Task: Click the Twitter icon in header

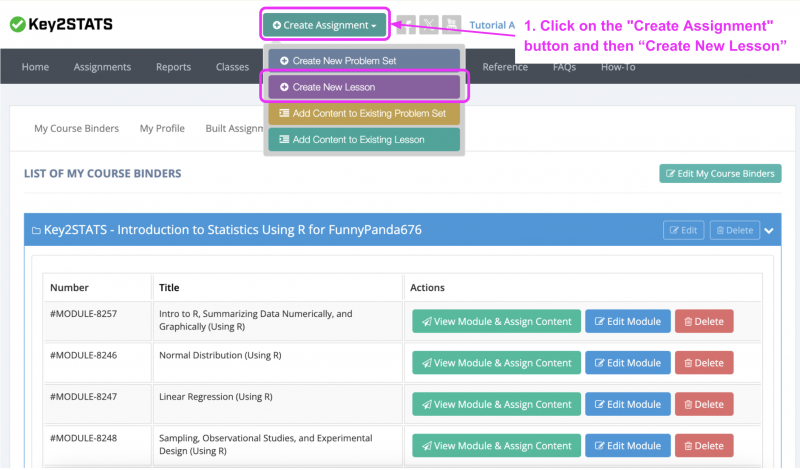Action: 427,24
